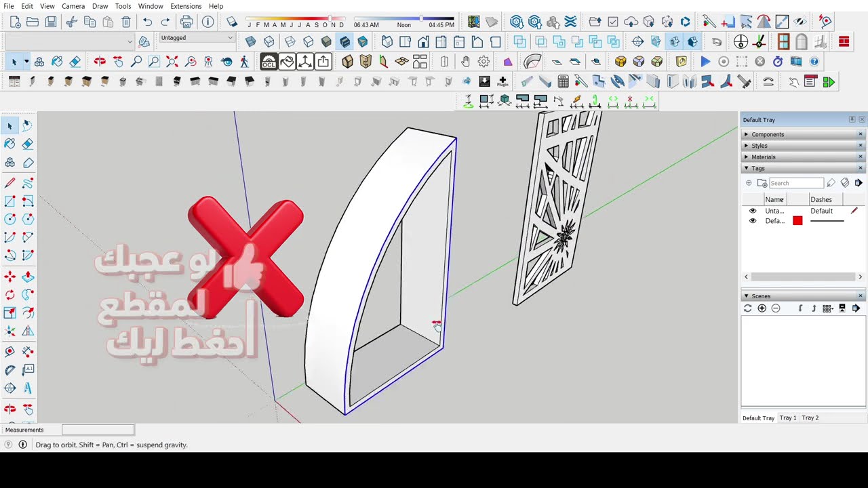Open the OCL extension icon
This screenshot has height=488, width=868.
(269, 62)
